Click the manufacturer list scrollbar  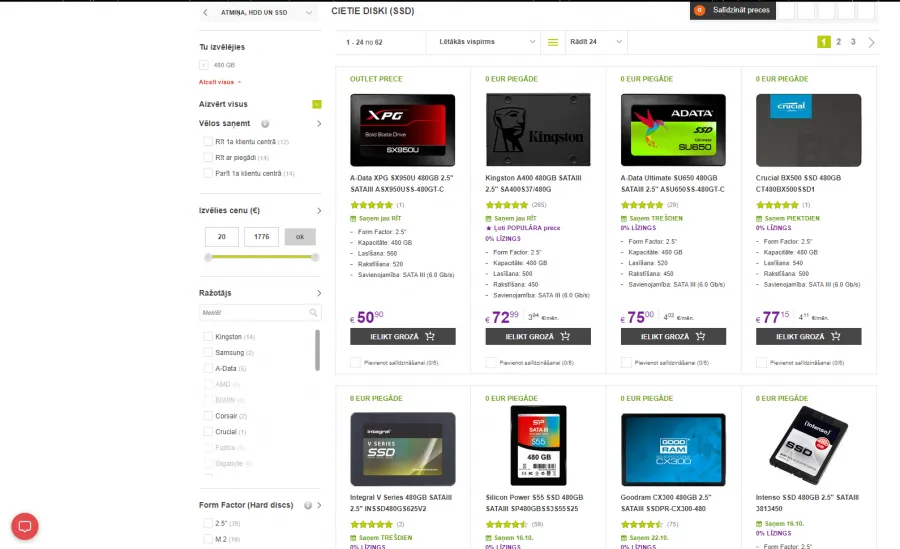tap(317, 350)
